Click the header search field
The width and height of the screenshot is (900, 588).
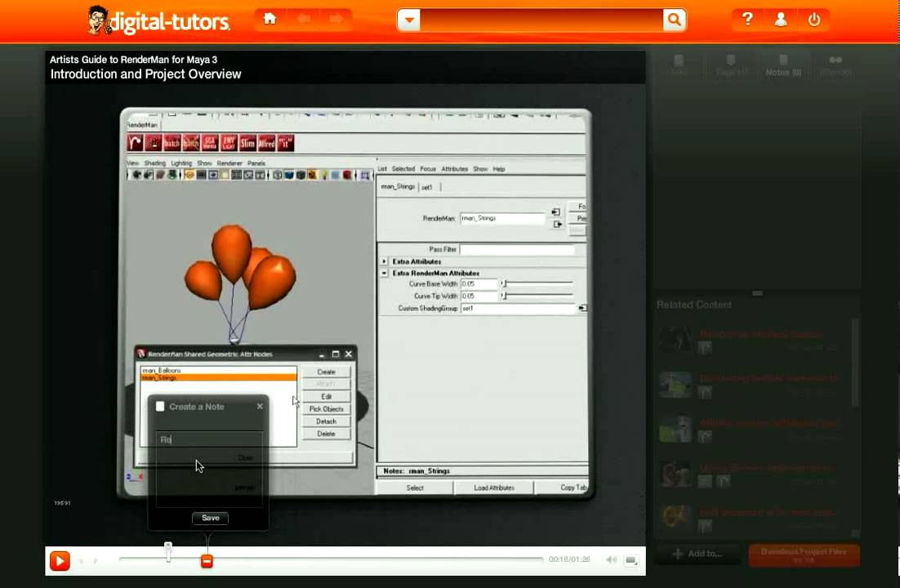541,20
